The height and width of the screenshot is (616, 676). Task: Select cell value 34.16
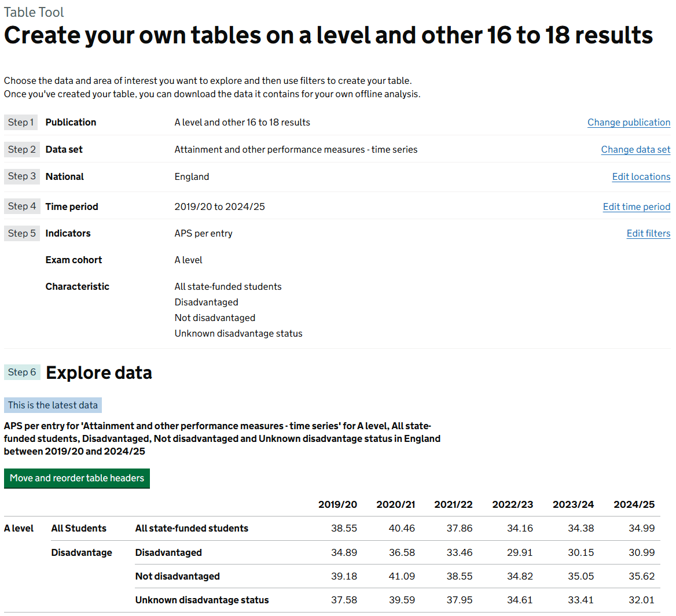520,529
